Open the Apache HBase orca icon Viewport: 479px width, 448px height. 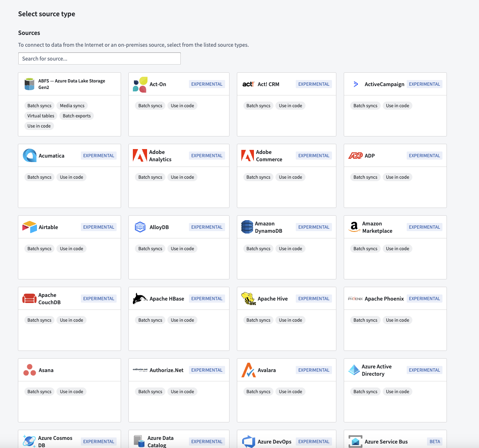pyautogui.click(x=140, y=299)
